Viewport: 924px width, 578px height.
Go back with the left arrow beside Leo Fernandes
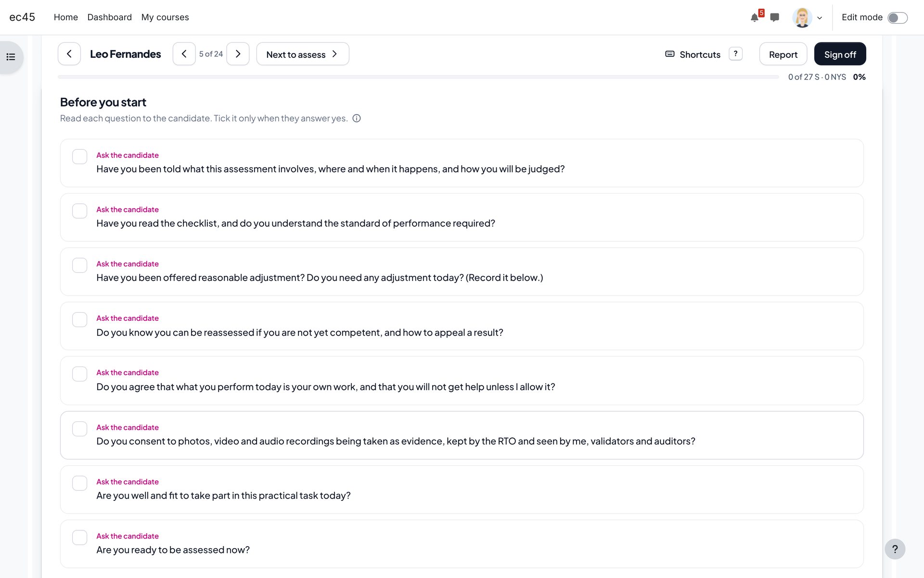pyautogui.click(x=69, y=54)
